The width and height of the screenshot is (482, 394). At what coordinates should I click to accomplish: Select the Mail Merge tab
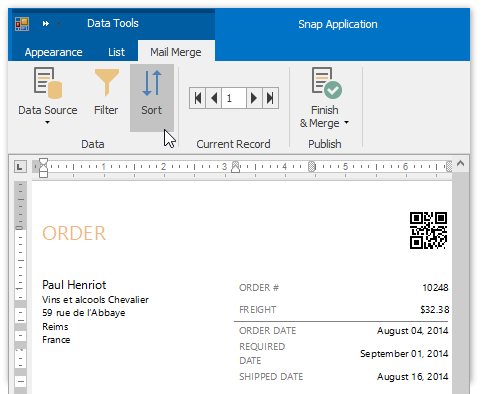[176, 52]
